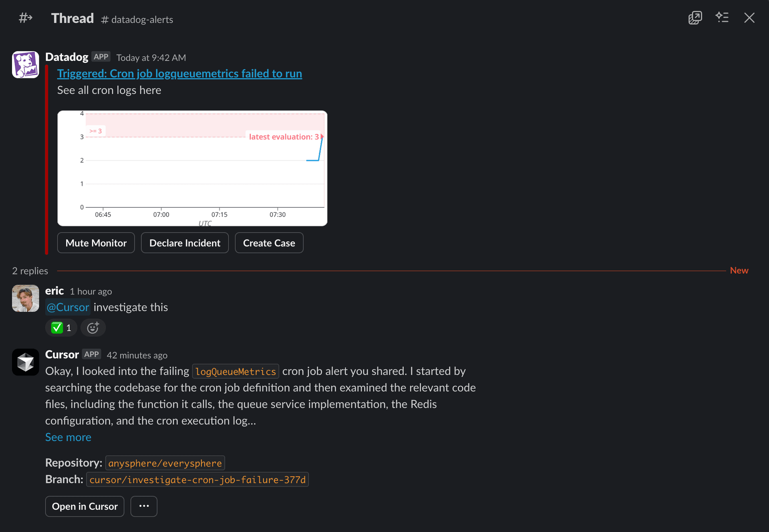The image size is (769, 532).
Task: Open the #datadog-alerts channel link
Action: click(137, 20)
